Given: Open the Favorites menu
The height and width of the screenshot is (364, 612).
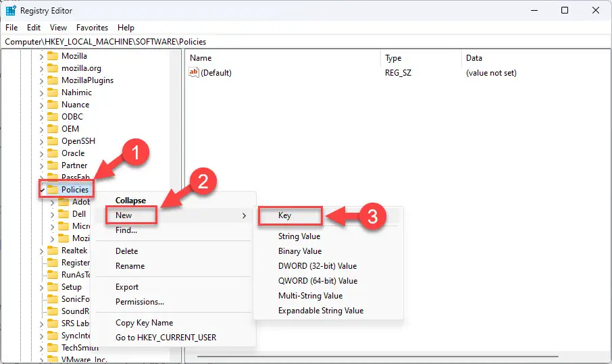Looking at the screenshot, I should click(x=92, y=28).
